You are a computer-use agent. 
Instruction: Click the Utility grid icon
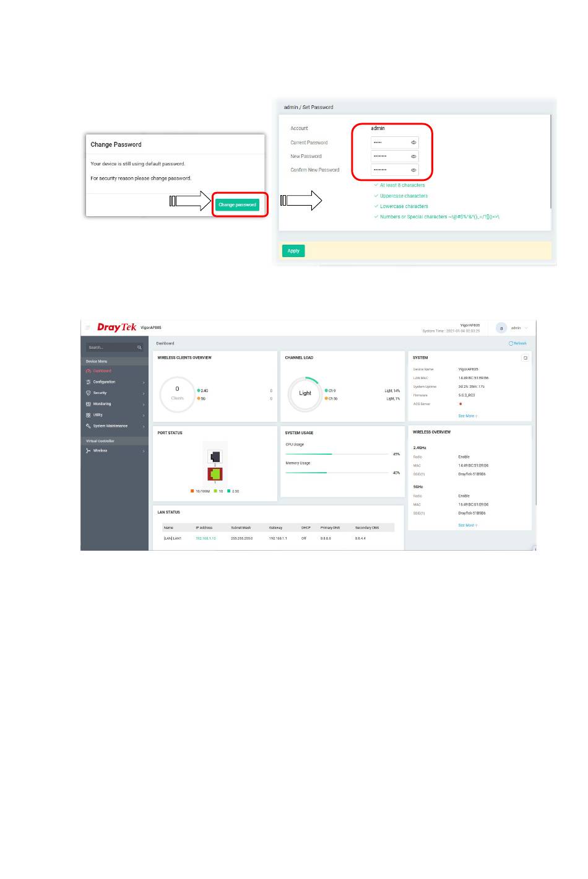(x=89, y=415)
